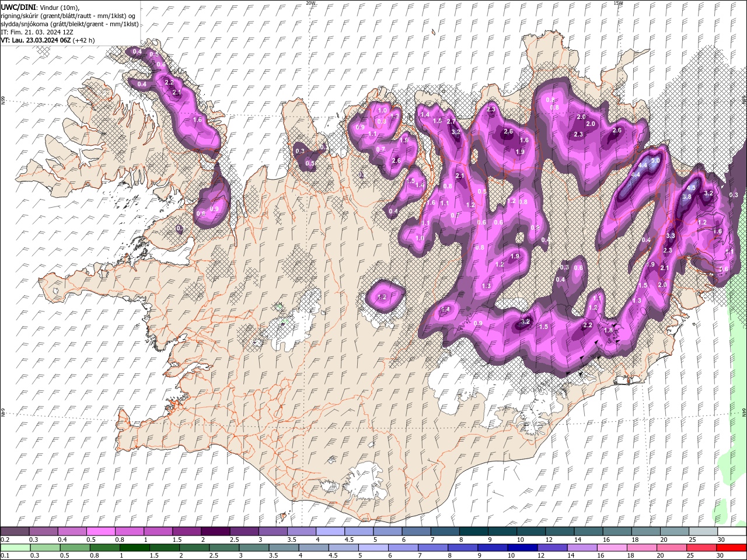This screenshot has height=560, width=747.
Task: Click the 'VT: Lau. 23.03.2024 06Z (+42 h)' line
Action: [x=47, y=40]
